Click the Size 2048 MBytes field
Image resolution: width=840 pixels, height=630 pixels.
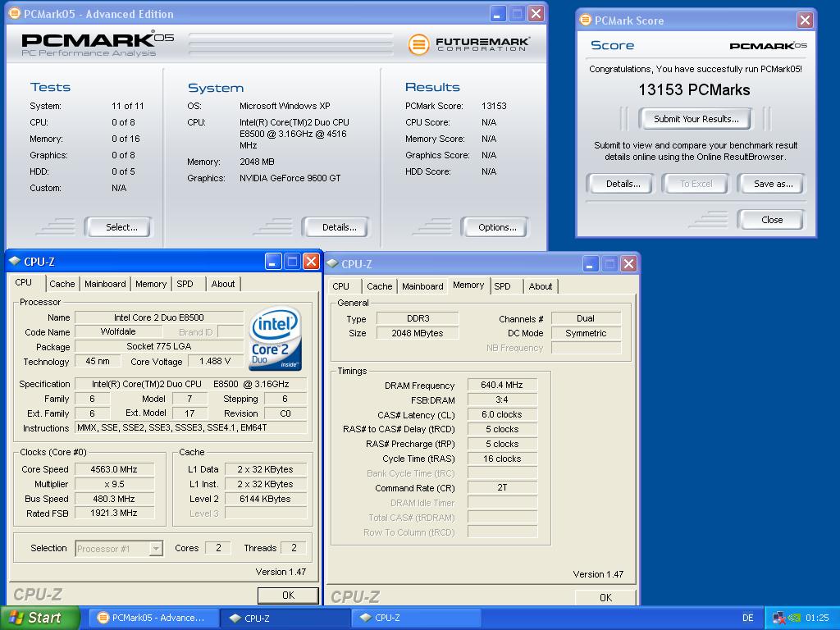click(x=418, y=333)
